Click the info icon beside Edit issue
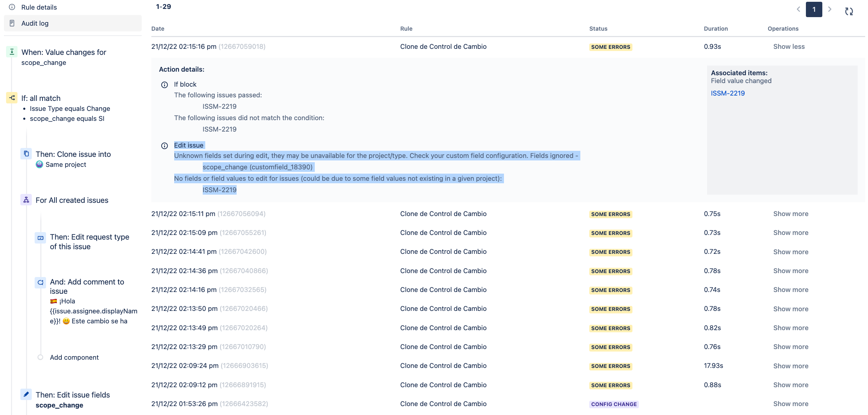The image size is (868, 415). click(165, 145)
